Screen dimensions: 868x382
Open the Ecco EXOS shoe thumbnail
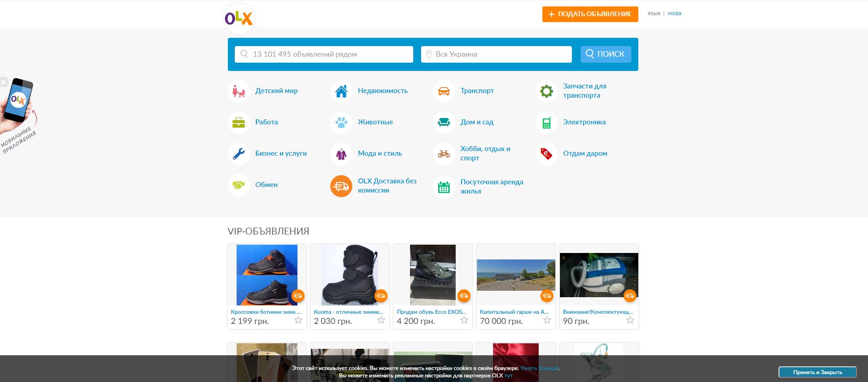pyautogui.click(x=433, y=275)
